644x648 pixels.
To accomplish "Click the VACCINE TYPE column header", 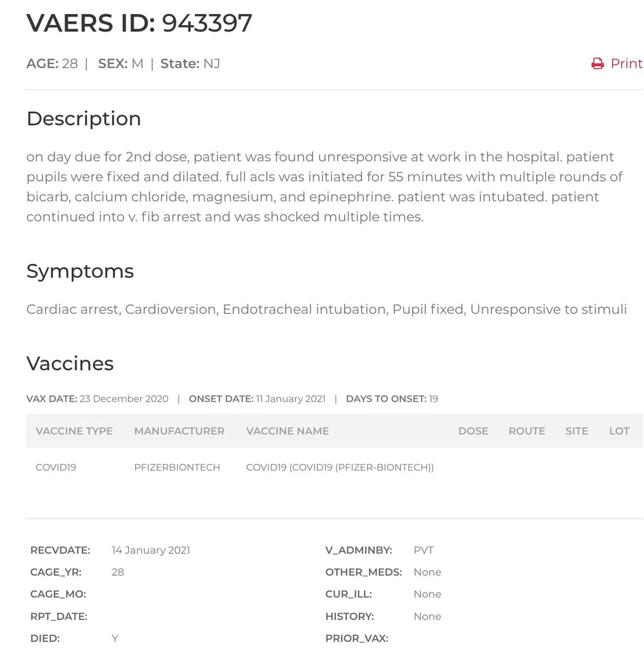I will [74, 431].
